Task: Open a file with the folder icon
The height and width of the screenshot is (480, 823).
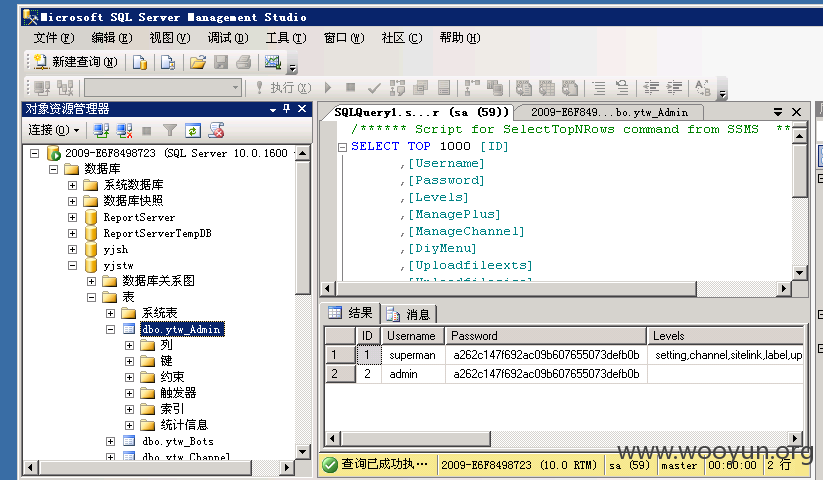Action: tap(197, 62)
